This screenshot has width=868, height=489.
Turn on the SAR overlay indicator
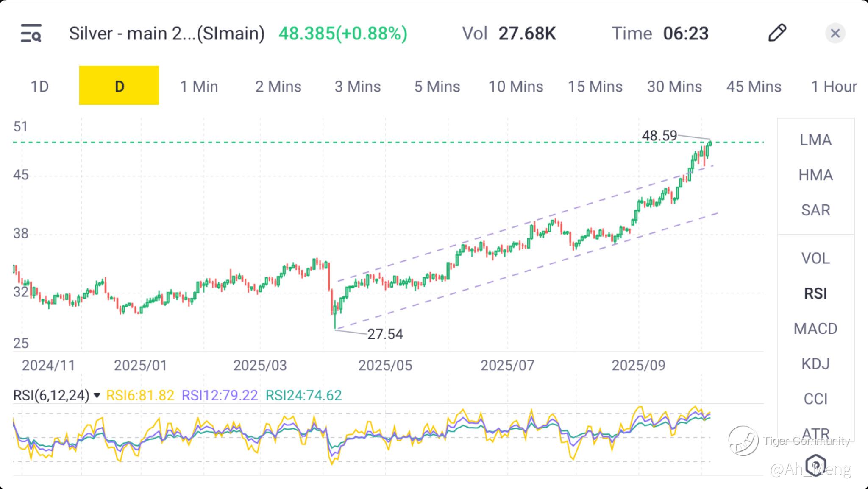coord(815,210)
